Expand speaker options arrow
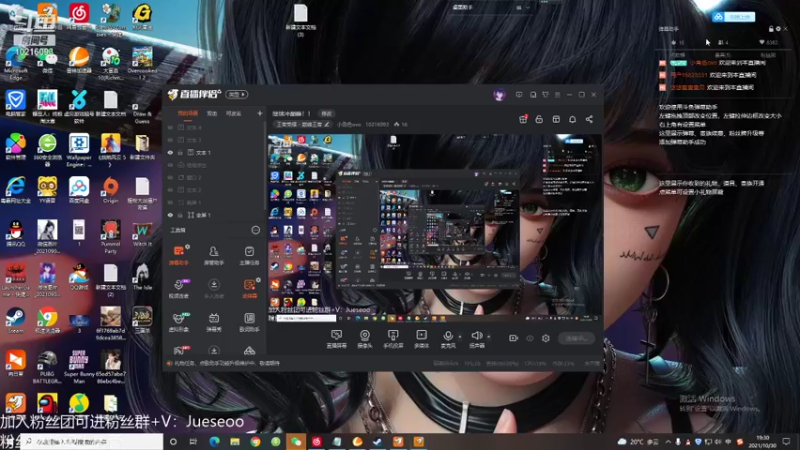Image resolution: width=800 pixels, height=450 pixels. tap(488, 336)
